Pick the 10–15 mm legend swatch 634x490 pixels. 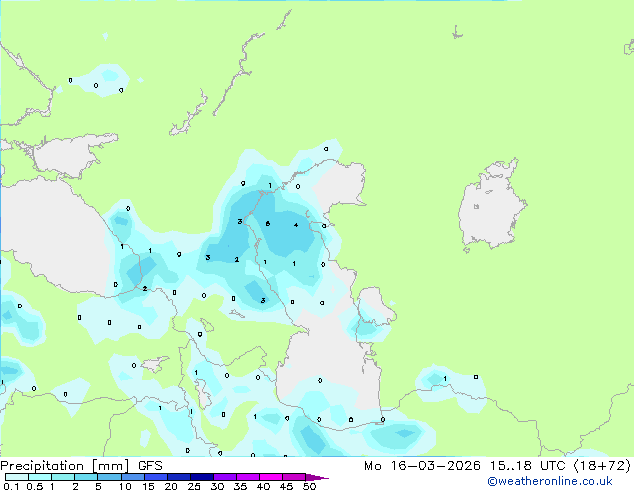point(133,477)
